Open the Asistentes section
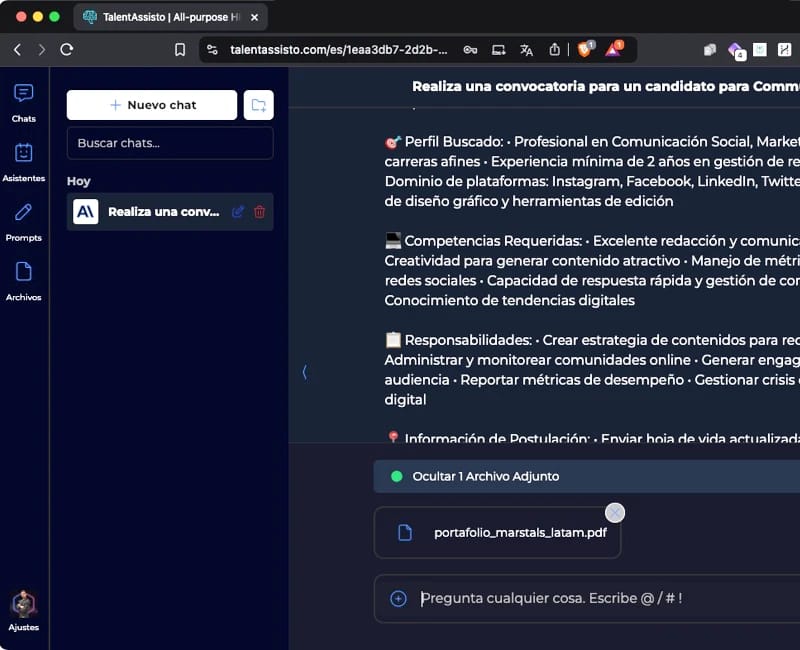Screen dimensions: 800x650 (23, 162)
